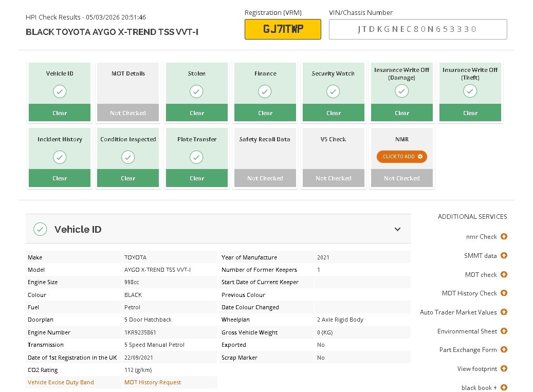Click the Plate Transfer tile checkmark
533x392 pixels.
pyautogui.click(x=196, y=157)
